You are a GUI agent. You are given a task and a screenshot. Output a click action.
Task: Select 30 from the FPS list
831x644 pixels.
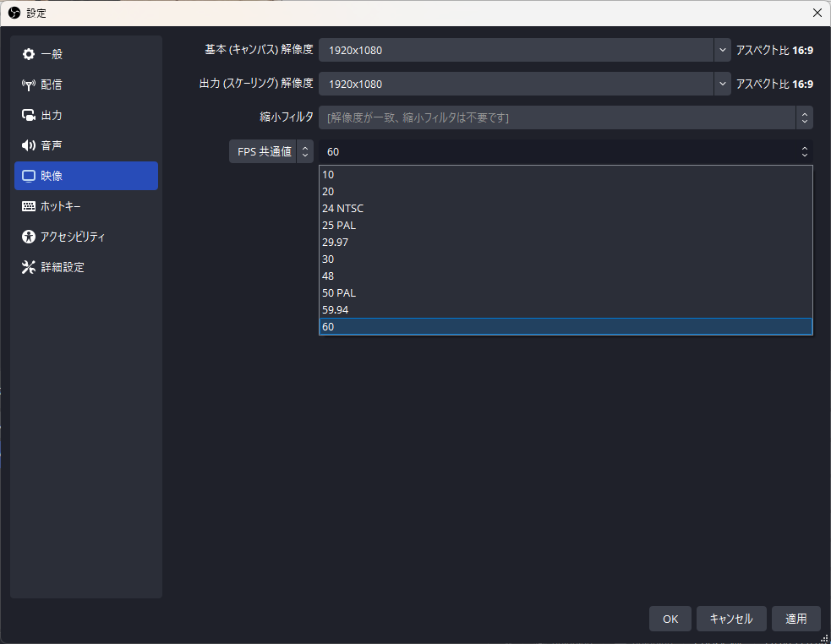[329, 259]
